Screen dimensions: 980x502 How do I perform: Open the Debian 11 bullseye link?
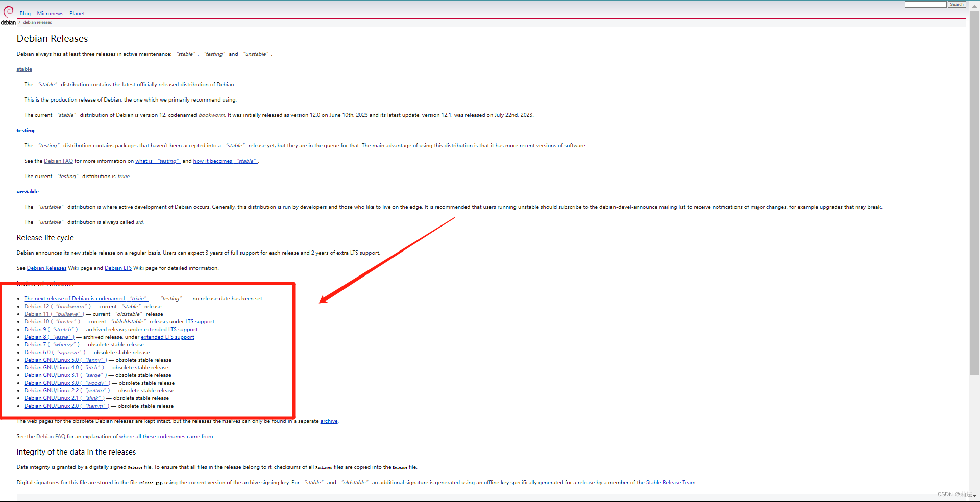[x=54, y=314]
